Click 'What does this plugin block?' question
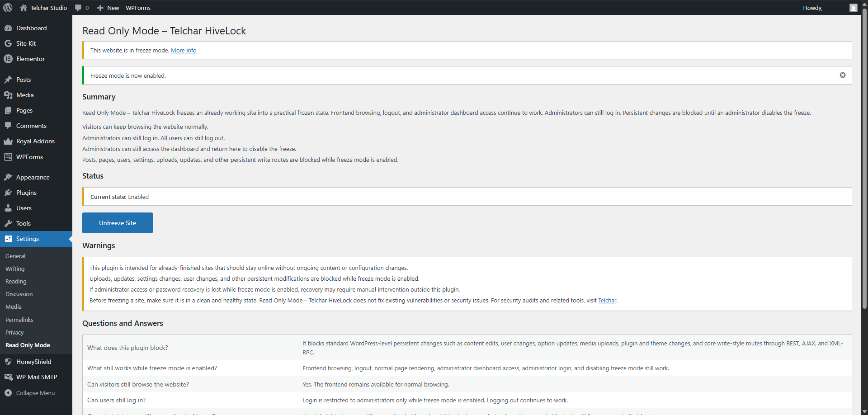This screenshot has height=415, width=868. click(x=127, y=348)
